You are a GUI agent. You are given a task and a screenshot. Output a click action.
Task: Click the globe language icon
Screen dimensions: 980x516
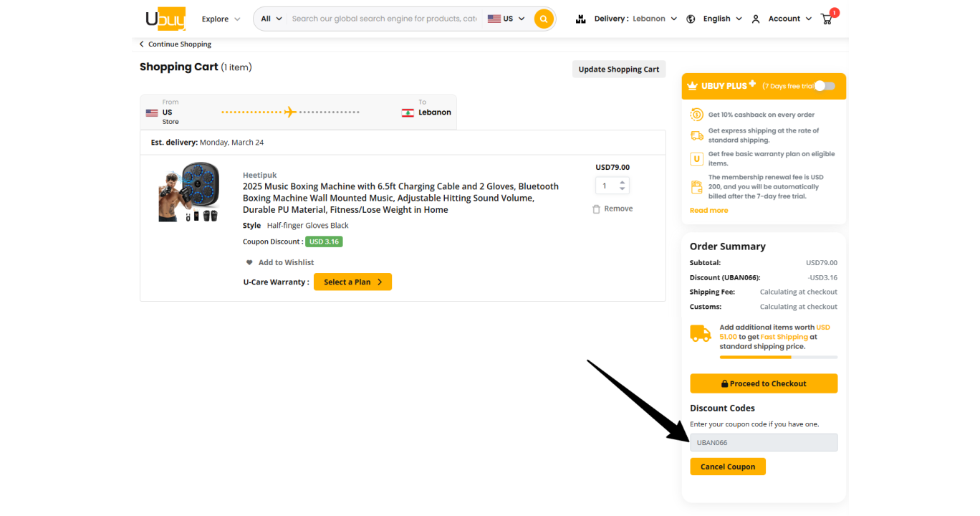coord(691,19)
